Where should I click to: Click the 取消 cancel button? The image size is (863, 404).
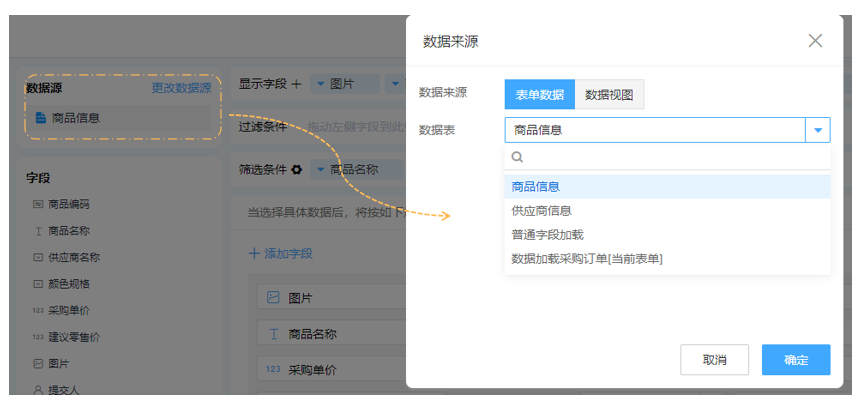pyautogui.click(x=714, y=360)
